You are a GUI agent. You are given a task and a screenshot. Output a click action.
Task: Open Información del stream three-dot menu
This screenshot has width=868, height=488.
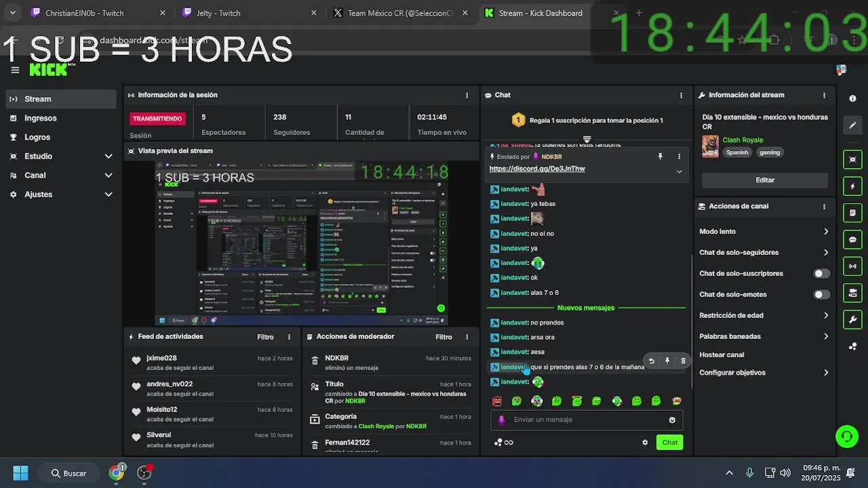click(x=824, y=96)
